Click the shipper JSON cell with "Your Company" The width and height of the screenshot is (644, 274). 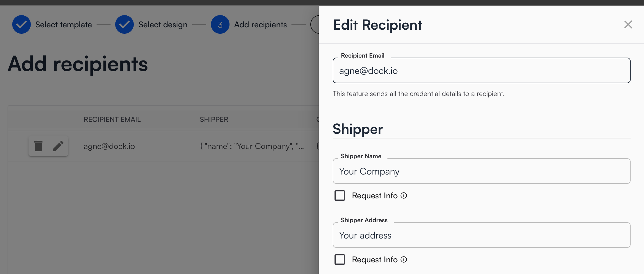[252, 146]
